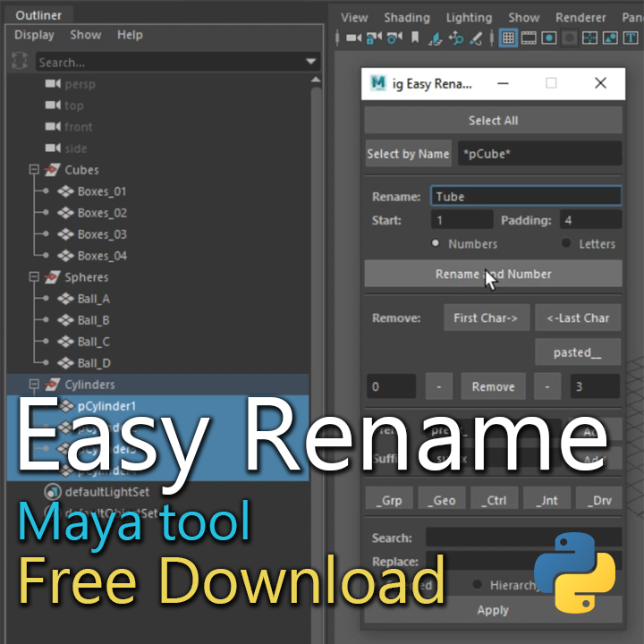
Task: Add the _Grp suffix button
Action: (389, 499)
